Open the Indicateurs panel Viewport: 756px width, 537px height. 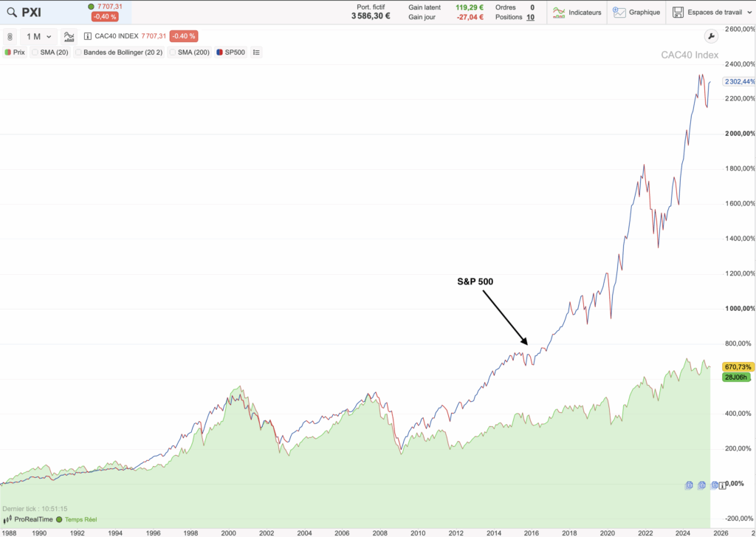(x=577, y=12)
